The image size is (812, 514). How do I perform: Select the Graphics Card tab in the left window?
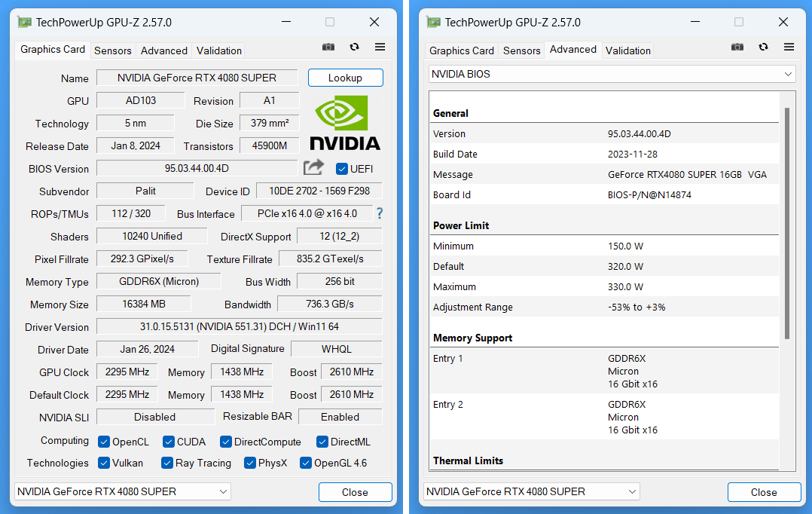(x=53, y=49)
